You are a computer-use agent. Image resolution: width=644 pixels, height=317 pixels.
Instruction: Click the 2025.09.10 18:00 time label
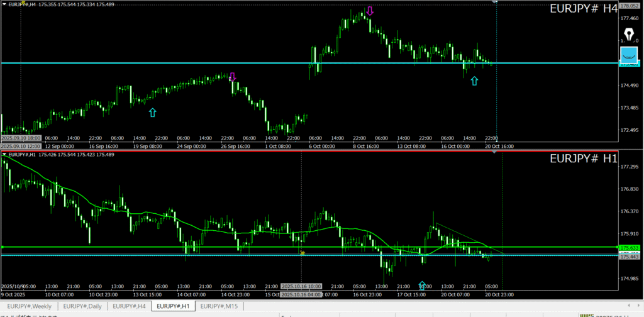tap(21, 138)
